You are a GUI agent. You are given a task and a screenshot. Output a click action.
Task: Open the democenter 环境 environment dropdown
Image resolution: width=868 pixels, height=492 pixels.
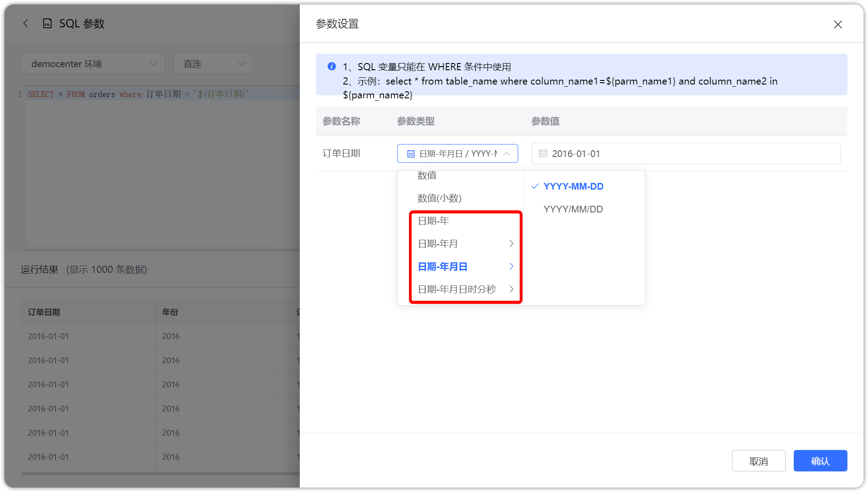point(93,64)
